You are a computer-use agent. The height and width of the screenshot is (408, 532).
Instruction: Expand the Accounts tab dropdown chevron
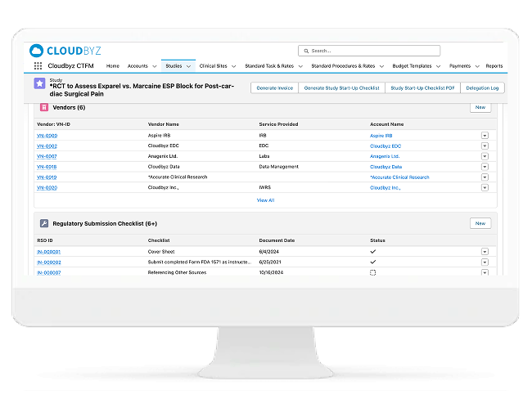click(x=155, y=66)
